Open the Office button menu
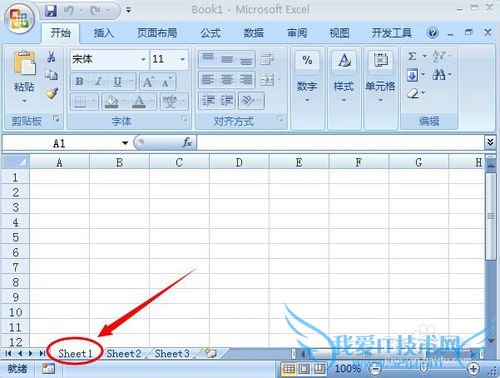500x378 pixels. 20,19
